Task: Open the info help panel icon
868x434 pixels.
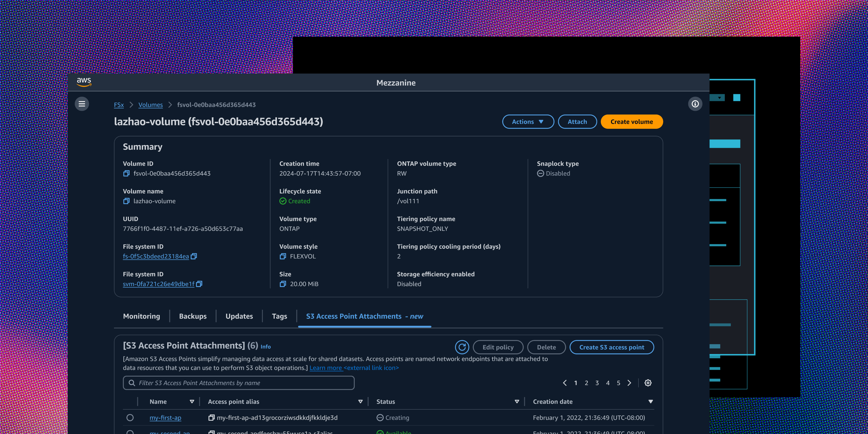Action: [695, 104]
